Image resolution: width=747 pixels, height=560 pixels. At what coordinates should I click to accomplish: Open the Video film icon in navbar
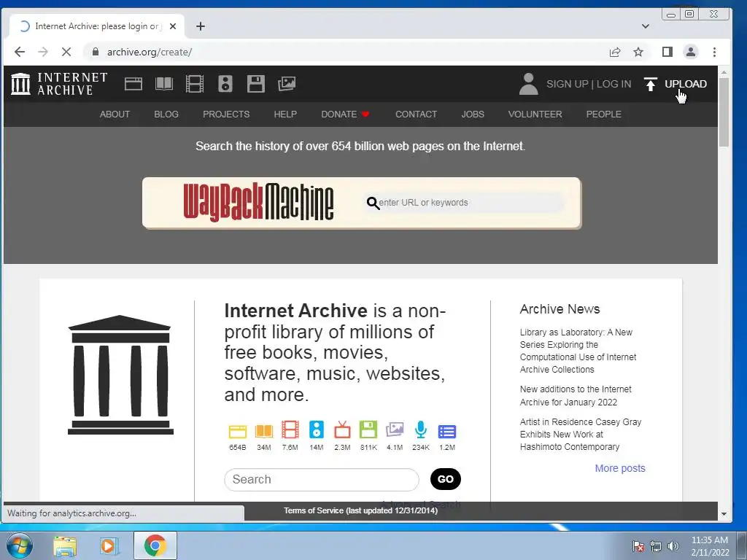(194, 84)
